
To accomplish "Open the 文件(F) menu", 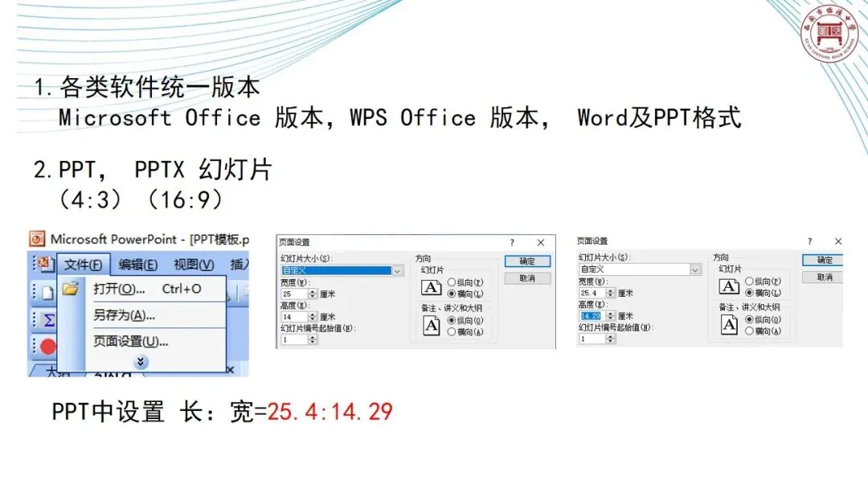I will click(x=83, y=265).
